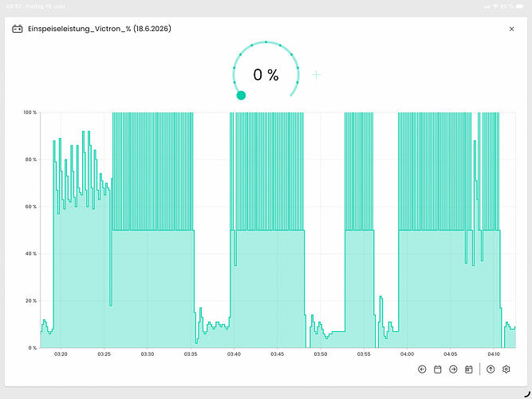Open chart settings gear icon
Image resolution: width=532 pixels, height=399 pixels.
point(506,369)
